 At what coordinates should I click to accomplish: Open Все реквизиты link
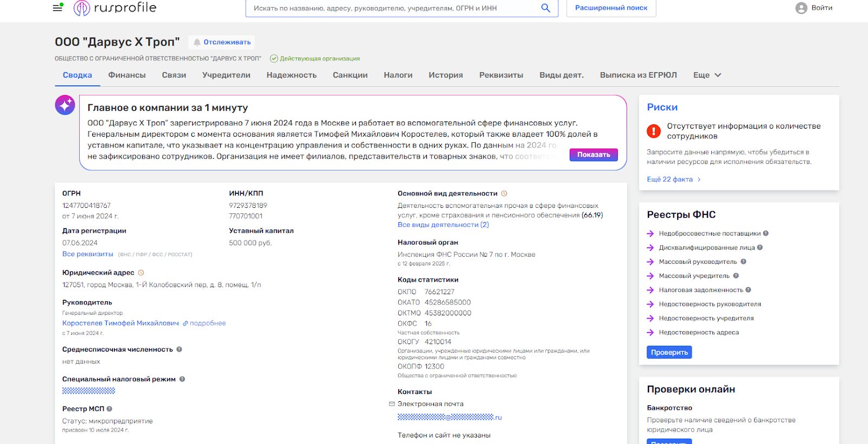[x=88, y=254]
